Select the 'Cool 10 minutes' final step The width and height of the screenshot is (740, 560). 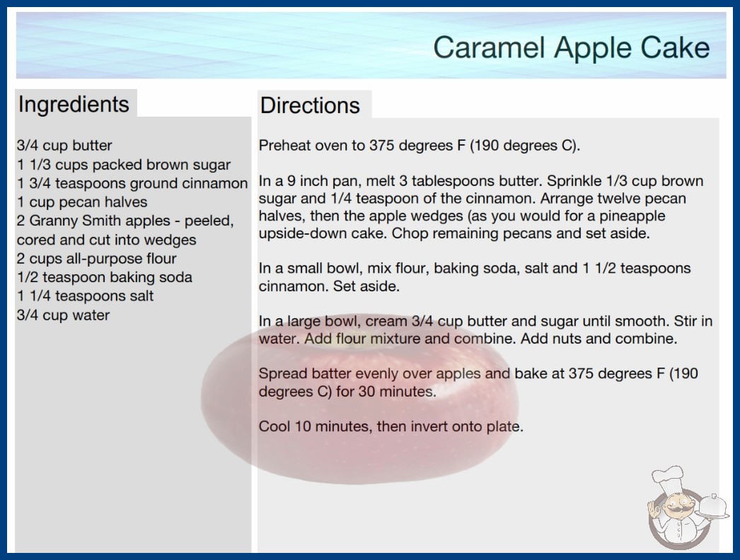point(391,426)
